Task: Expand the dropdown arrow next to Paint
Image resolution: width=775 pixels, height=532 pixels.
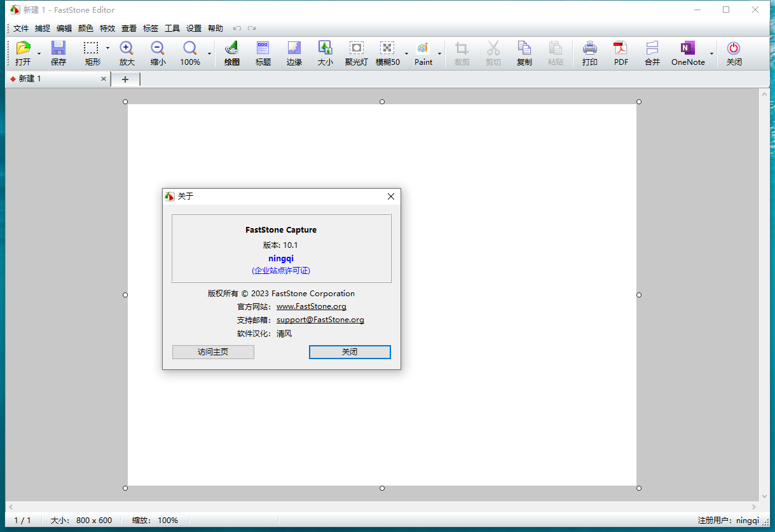Action: [439, 53]
